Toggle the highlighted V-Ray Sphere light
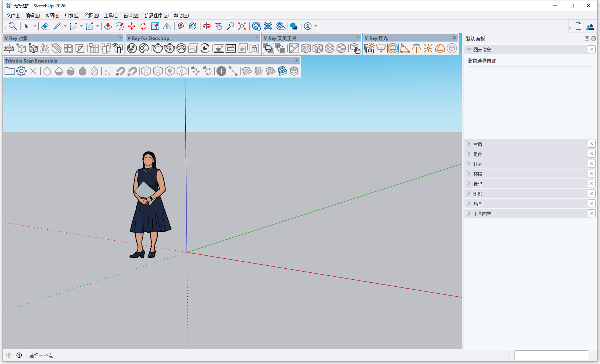600x364 pixels. pyautogui.click(x=393, y=48)
